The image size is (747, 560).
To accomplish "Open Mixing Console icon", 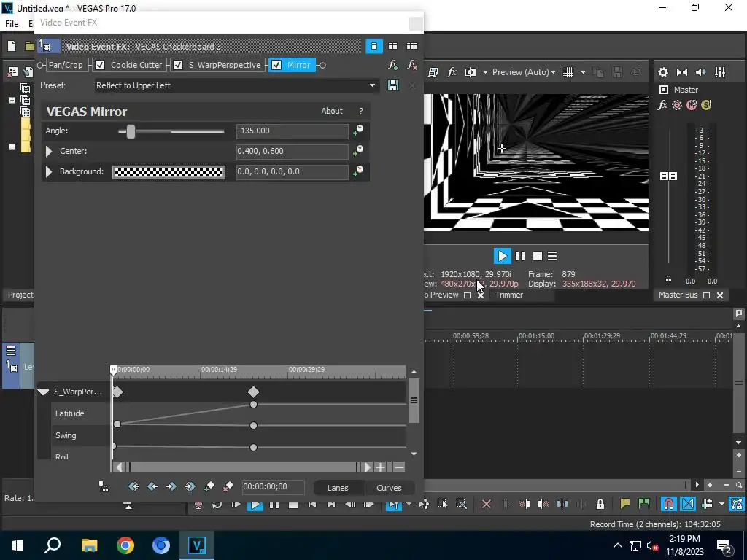I will (x=720, y=72).
